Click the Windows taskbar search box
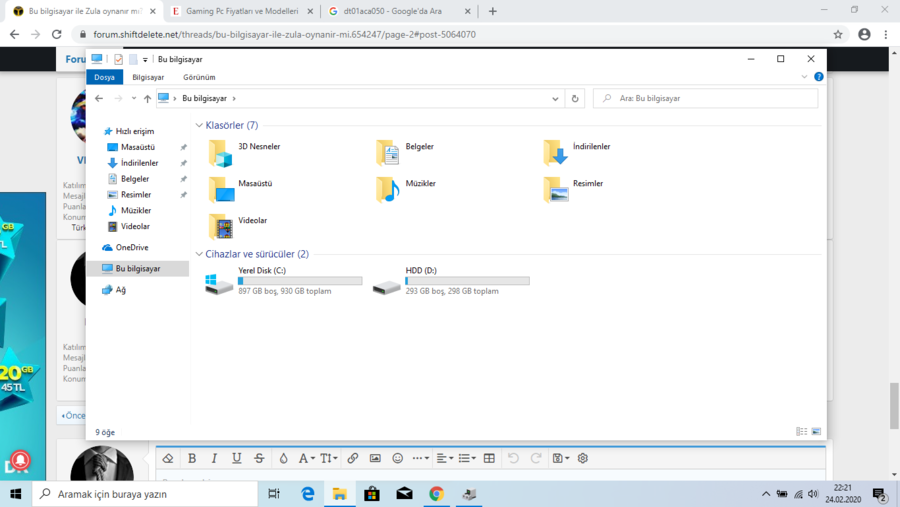 [x=145, y=494]
